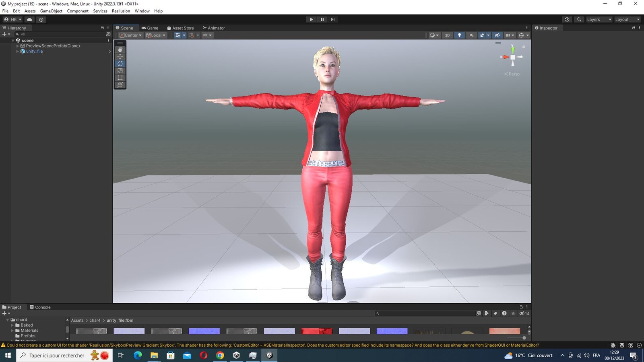Open the Layout dropdown

(627, 19)
